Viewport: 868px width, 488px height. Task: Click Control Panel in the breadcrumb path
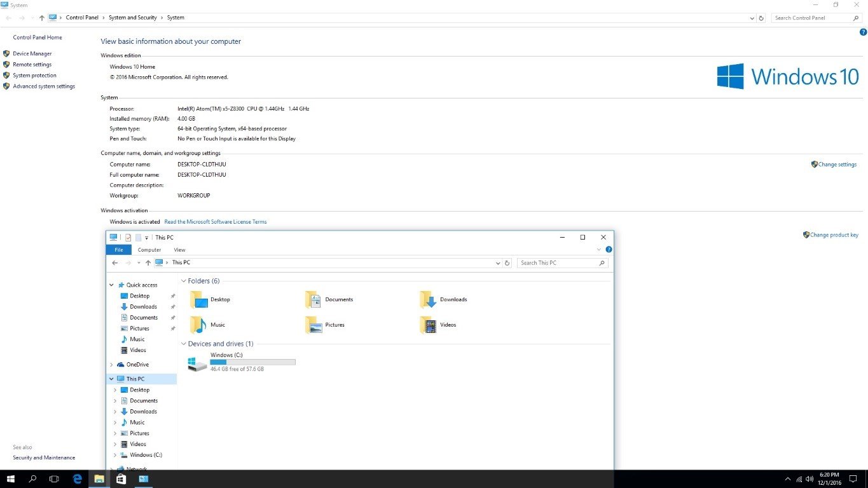(x=82, y=18)
